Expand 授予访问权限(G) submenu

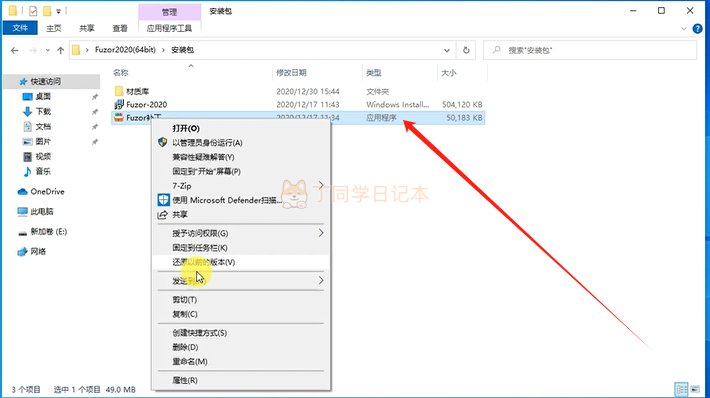point(321,233)
